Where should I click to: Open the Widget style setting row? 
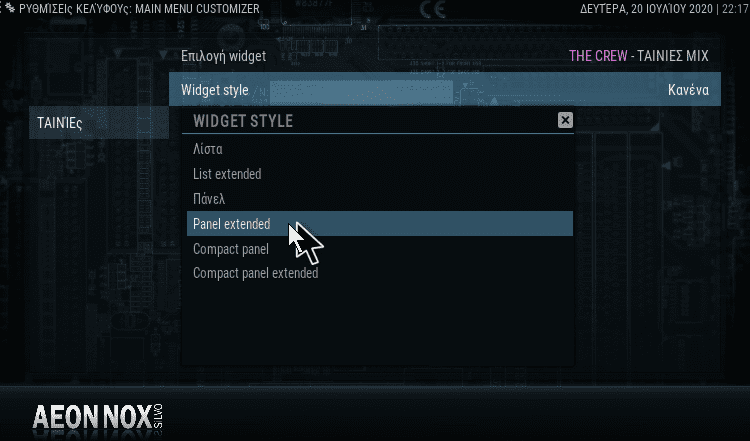click(445, 89)
